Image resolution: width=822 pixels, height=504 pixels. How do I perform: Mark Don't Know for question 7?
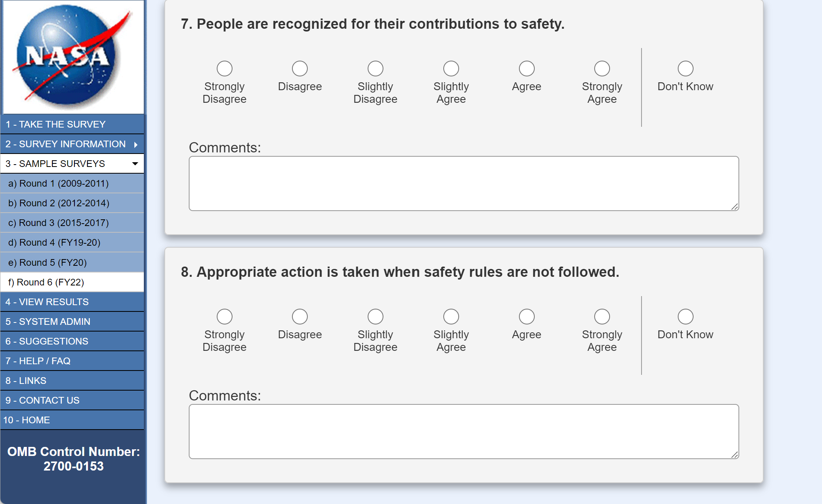tap(685, 69)
